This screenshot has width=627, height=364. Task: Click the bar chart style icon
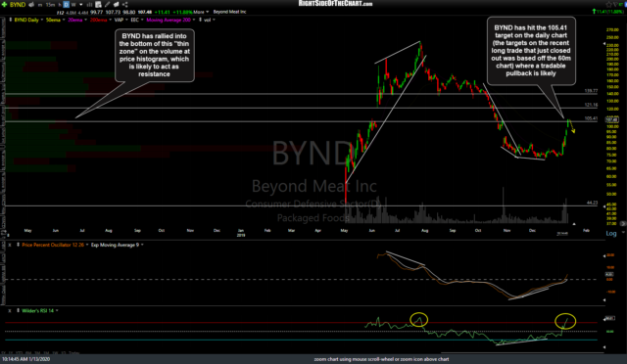coord(89,5)
